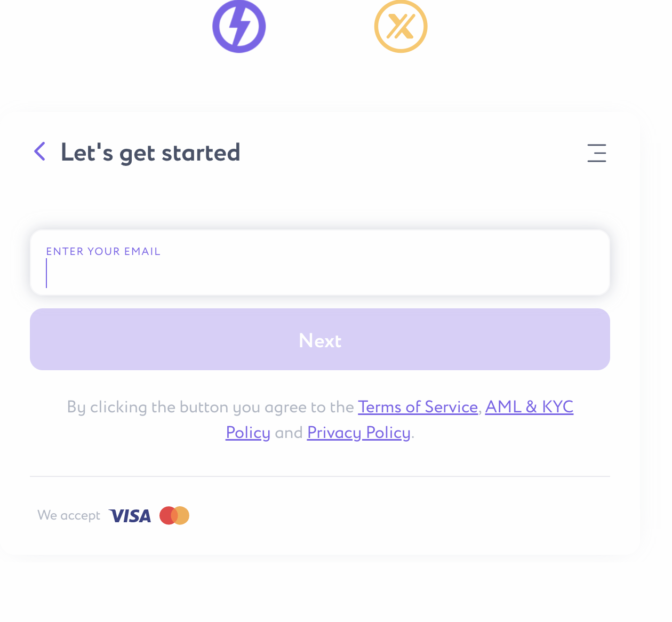
Task: Click the VISA logo
Action: [130, 516]
